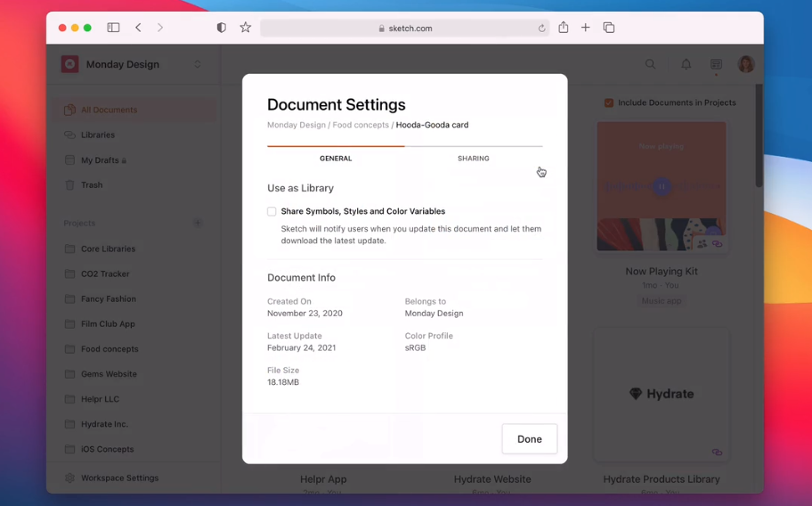Go back with Safari's back arrow
Viewport: 812px width, 506px height.
(x=138, y=28)
